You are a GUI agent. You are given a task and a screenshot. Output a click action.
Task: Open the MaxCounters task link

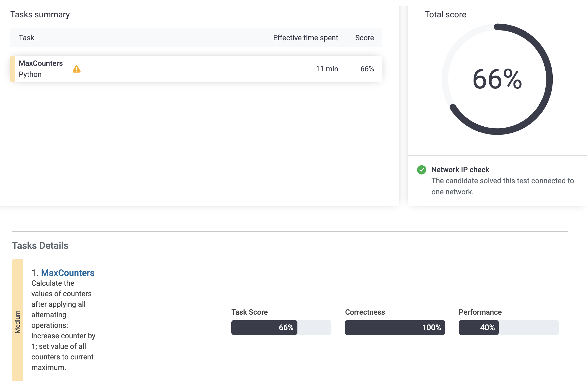point(68,273)
